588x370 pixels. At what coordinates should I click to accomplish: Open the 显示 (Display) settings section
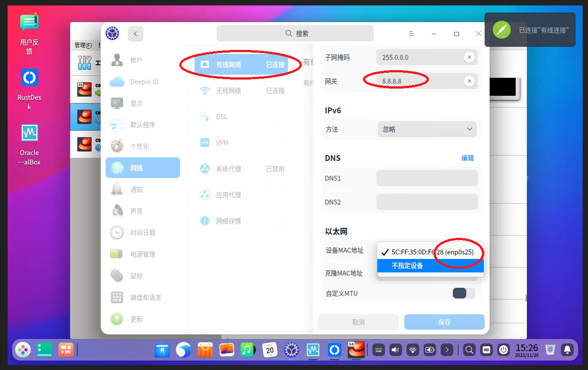pos(143,103)
